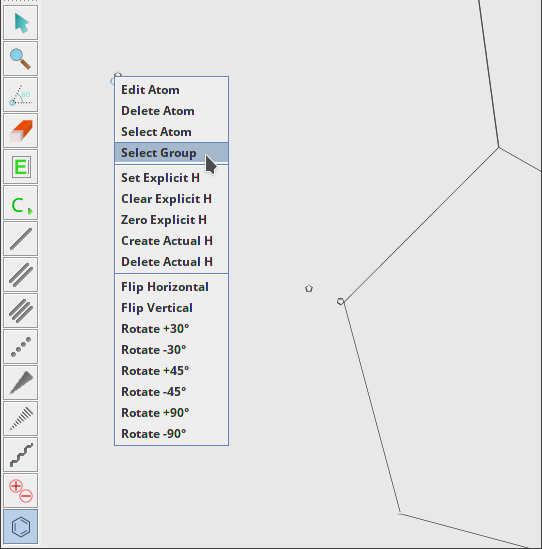Choose Flip Horizontal

(x=172, y=287)
